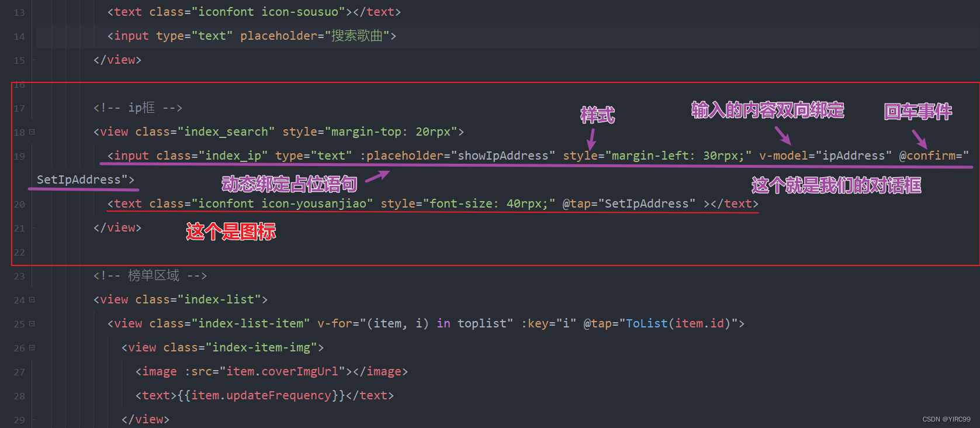Click line number 14 in the gutter

pos(19,36)
